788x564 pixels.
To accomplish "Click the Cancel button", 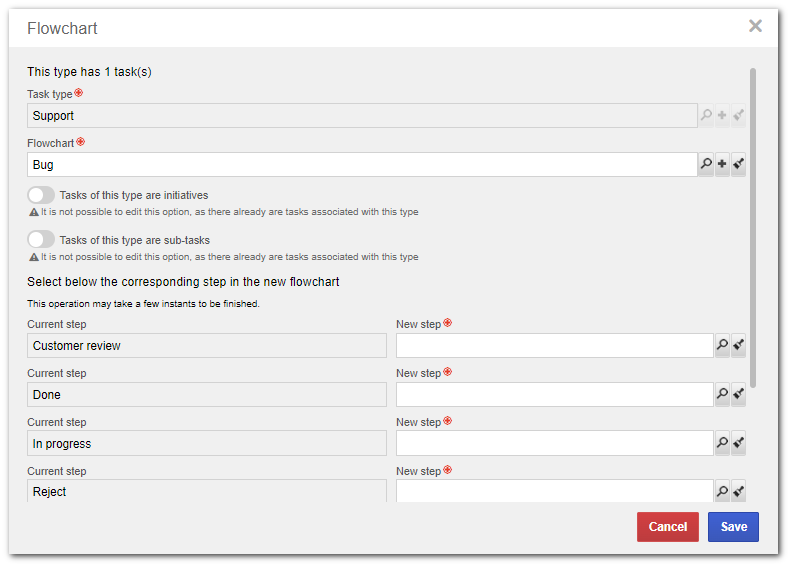I will [x=667, y=527].
